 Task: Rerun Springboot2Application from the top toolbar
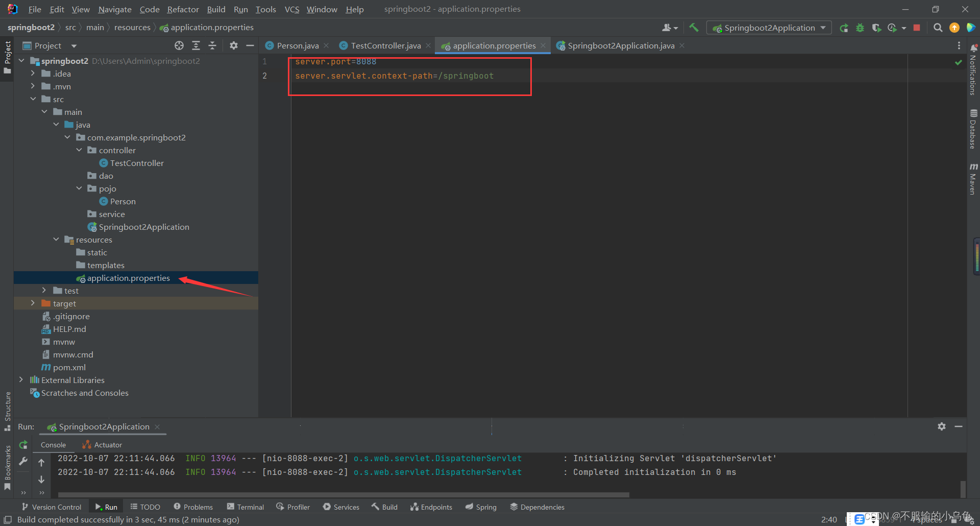(x=844, y=28)
